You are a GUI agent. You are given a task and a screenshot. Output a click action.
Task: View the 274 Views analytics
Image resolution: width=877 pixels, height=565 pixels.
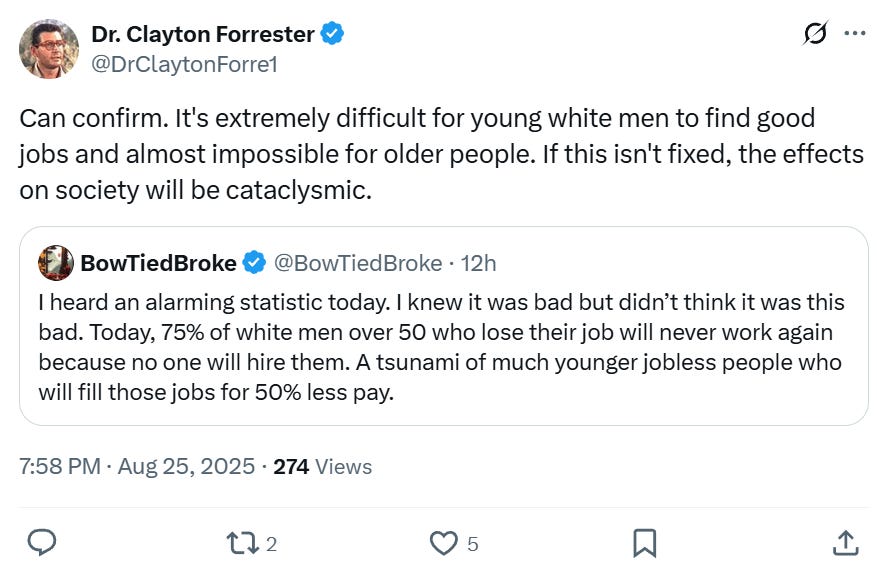322,466
